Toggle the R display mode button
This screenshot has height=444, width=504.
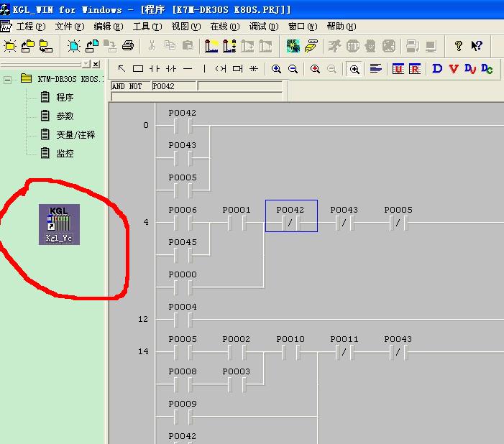tap(415, 69)
